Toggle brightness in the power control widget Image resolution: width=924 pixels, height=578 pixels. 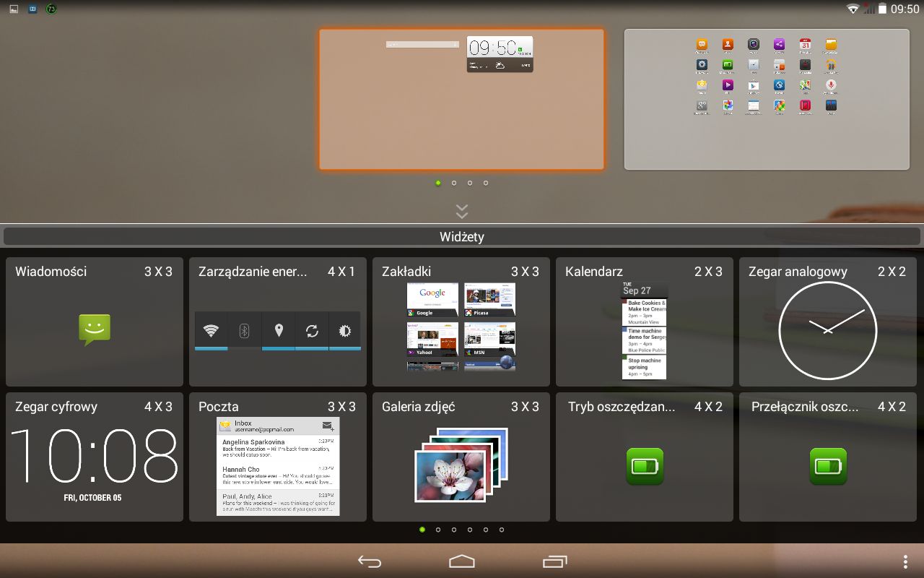coord(345,331)
